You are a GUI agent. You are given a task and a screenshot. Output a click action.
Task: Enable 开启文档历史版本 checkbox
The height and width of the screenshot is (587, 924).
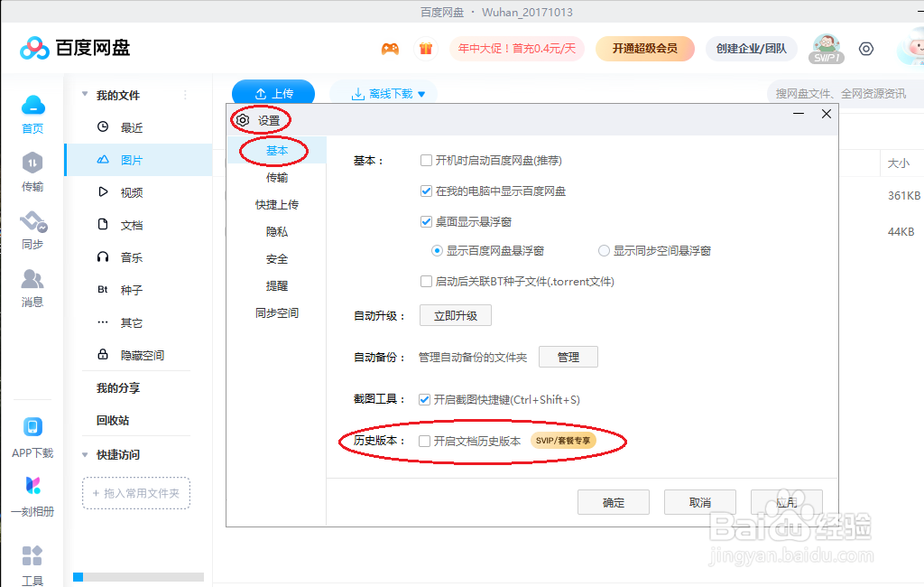(424, 442)
